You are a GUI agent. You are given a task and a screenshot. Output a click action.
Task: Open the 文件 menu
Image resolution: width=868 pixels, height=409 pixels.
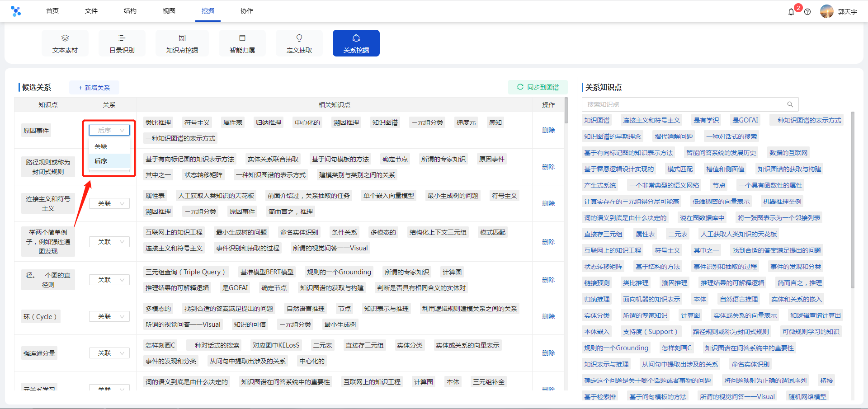(91, 11)
